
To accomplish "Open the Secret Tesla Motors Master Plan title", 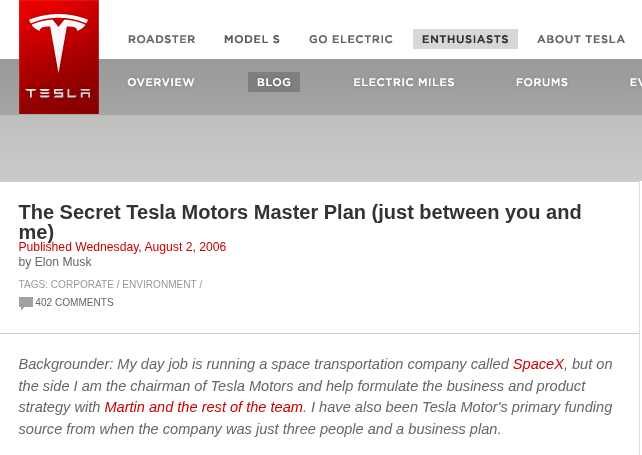I will [x=300, y=222].
